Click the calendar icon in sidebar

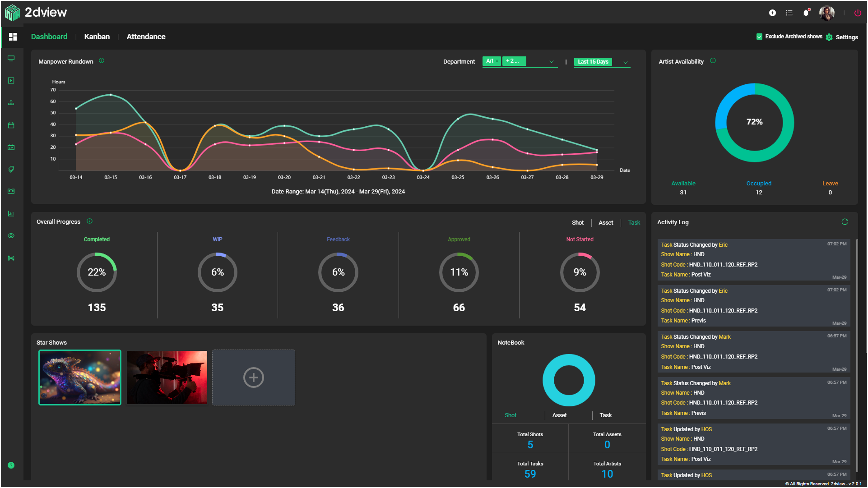(x=11, y=125)
